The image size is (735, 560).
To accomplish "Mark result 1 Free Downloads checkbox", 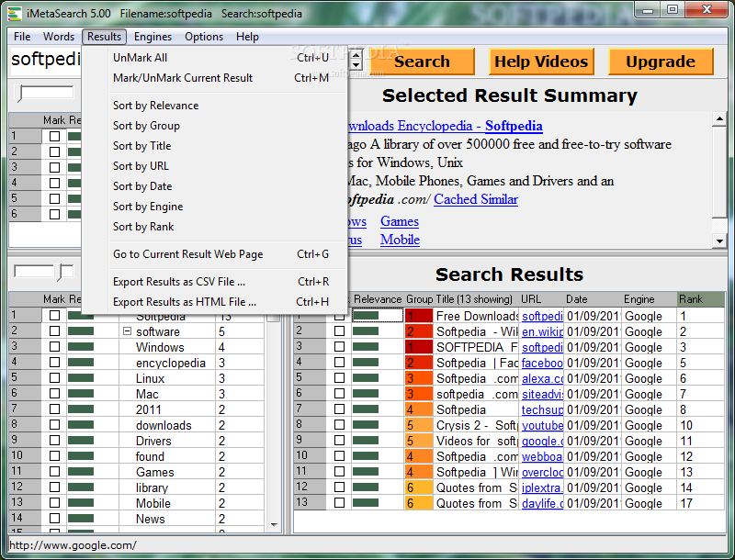I will [339, 317].
